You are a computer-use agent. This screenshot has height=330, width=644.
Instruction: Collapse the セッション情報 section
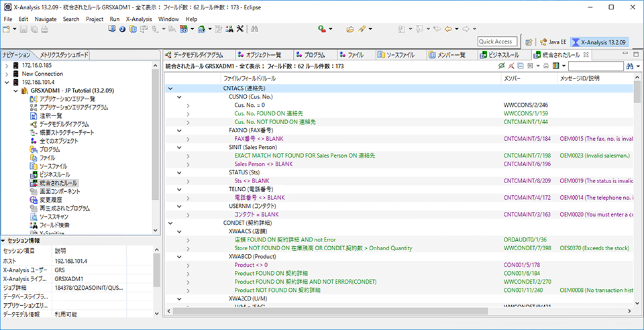pos(3,241)
